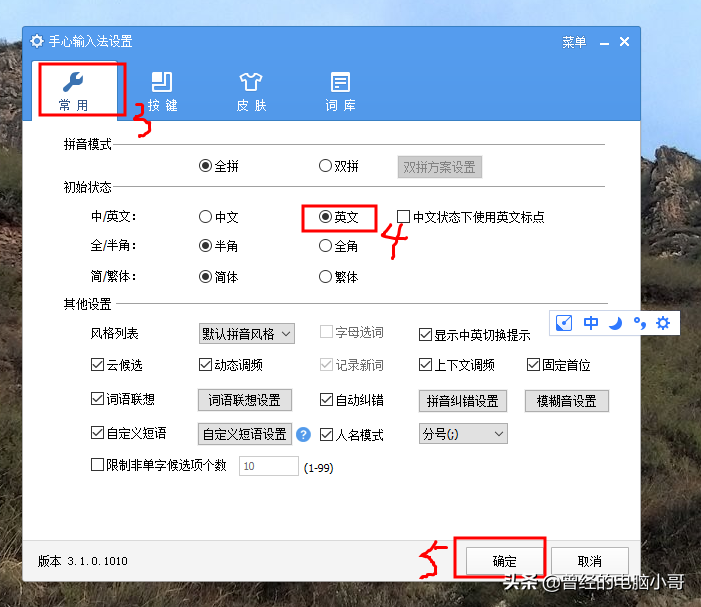Viewport: 701px width, 607px height.
Task: Select 半角 width option
Action: 219,246
